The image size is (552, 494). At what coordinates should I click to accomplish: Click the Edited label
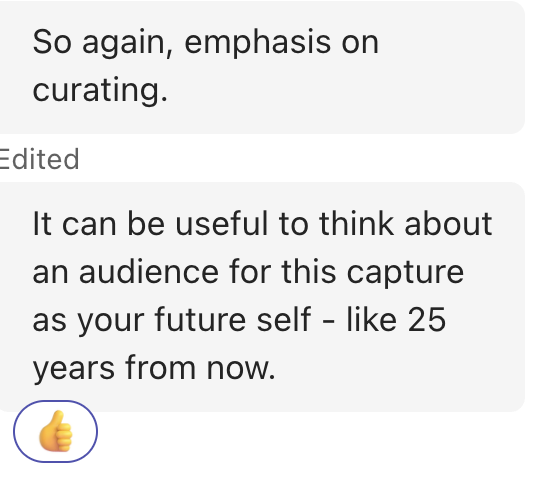click(39, 160)
